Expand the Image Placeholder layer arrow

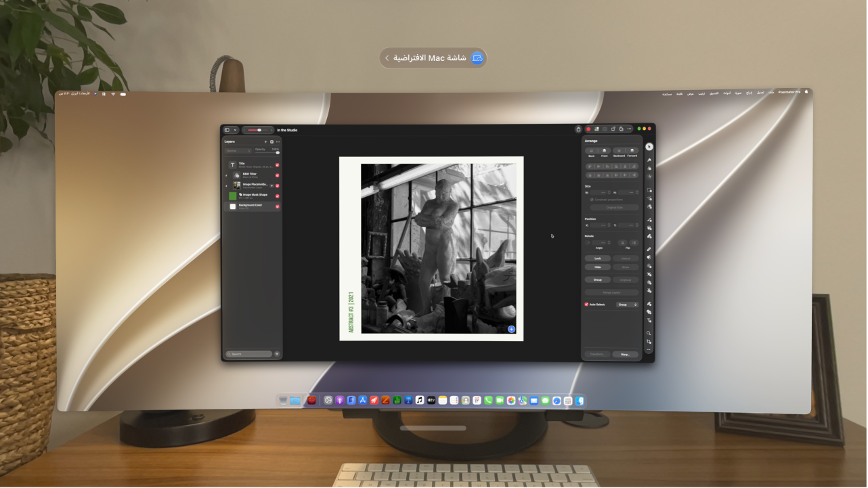click(x=226, y=185)
